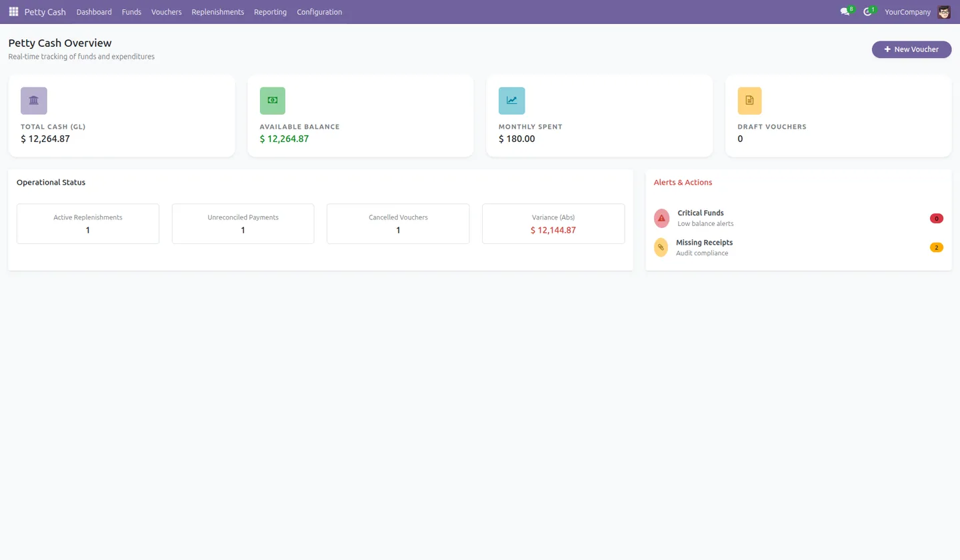Click the Available Balance money icon
The width and height of the screenshot is (960, 560).
point(273,101)
